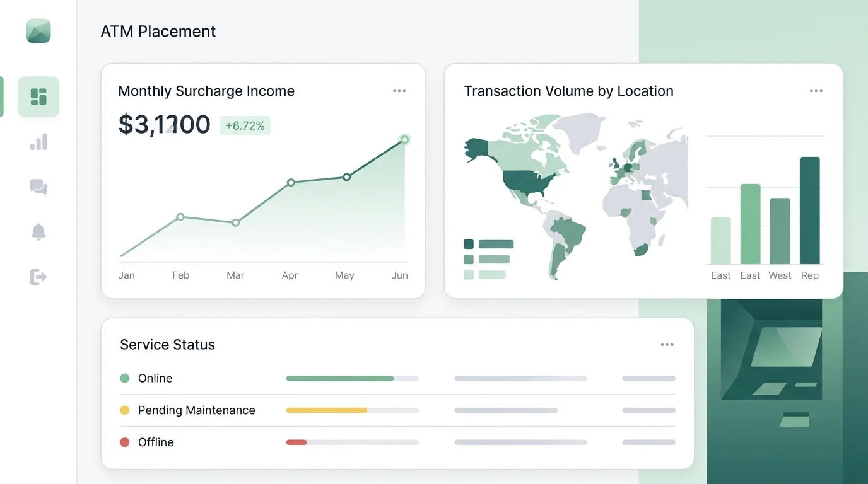
Task: Click the Service Status heading
Action: 168,345
